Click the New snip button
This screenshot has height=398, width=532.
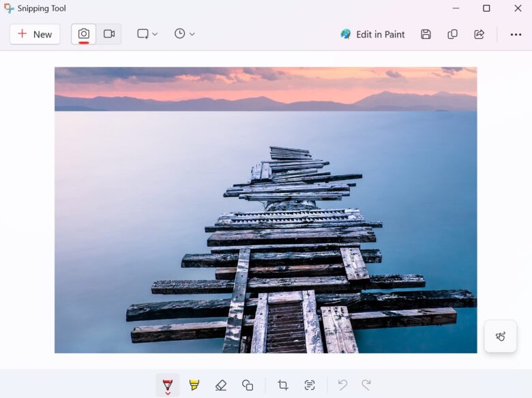35,34
